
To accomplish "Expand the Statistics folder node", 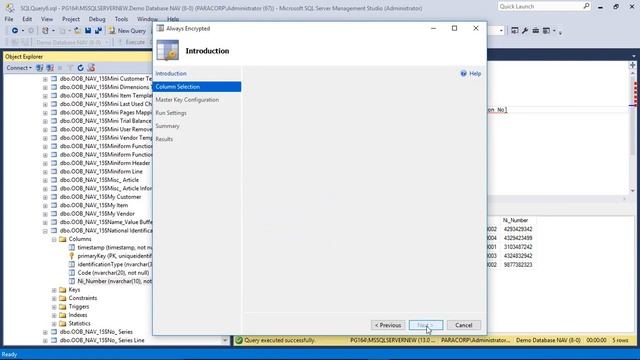I will (x=54, y=323).
